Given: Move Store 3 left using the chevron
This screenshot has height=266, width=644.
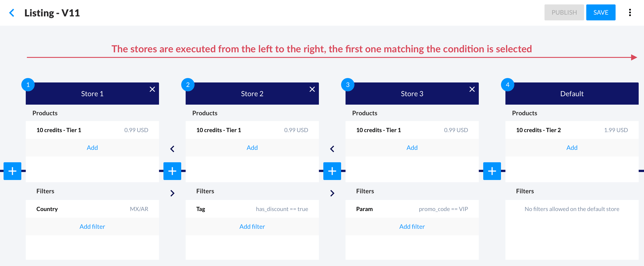Looking at the screenshot, I should (x=332, y=149).
